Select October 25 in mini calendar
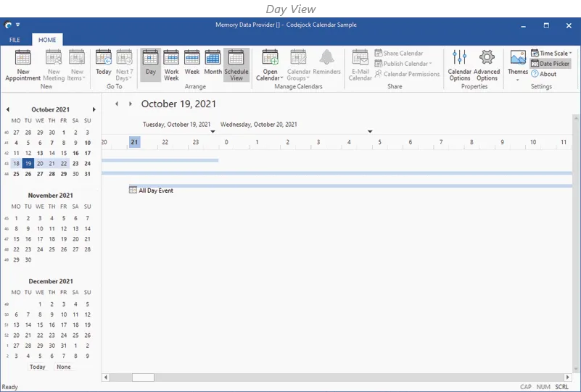The height and width of the screenshot is (392, 581). (x=17, y=174)
